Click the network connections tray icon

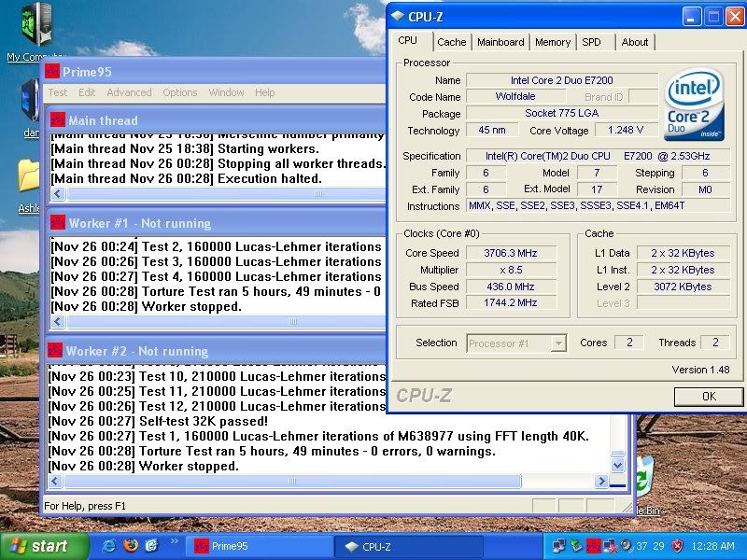(557, 546)
